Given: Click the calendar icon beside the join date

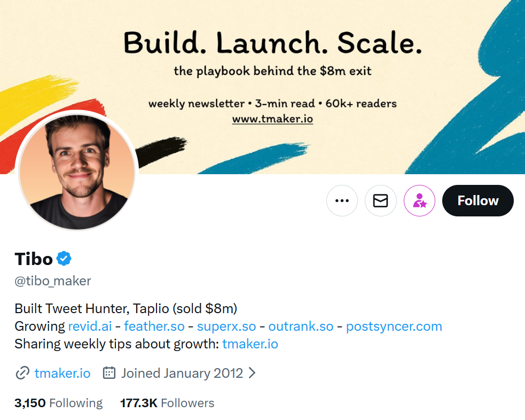Looking at the screenshot, I should (x=109, y=373).
